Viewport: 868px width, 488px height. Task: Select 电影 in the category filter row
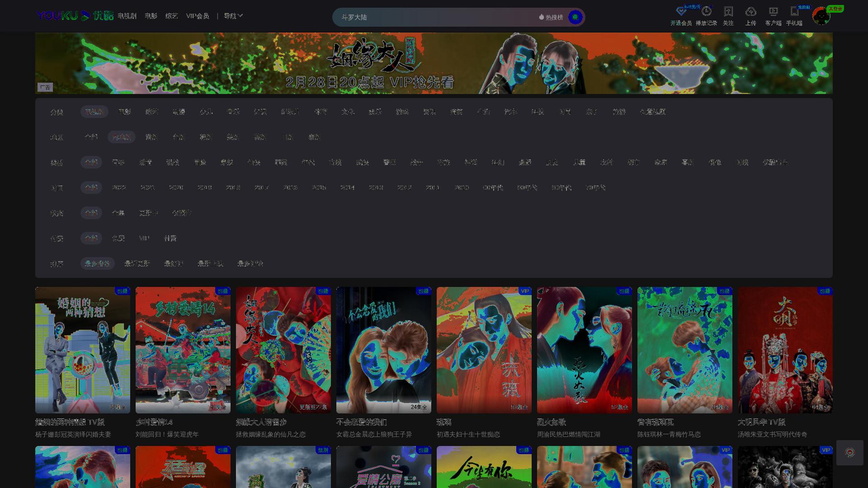[x=124, y=112]
